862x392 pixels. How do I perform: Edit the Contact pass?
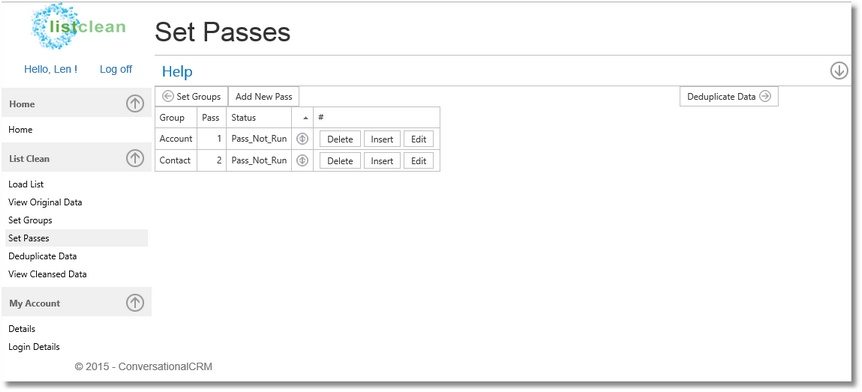[419, 161]
